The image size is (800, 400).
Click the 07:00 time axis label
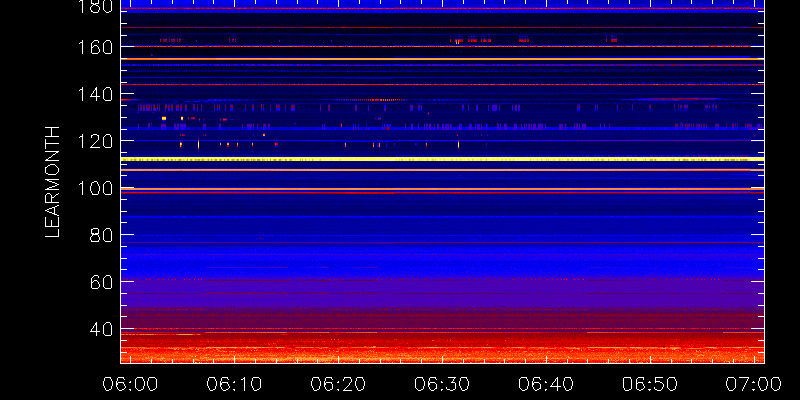(x=754, y=384)
